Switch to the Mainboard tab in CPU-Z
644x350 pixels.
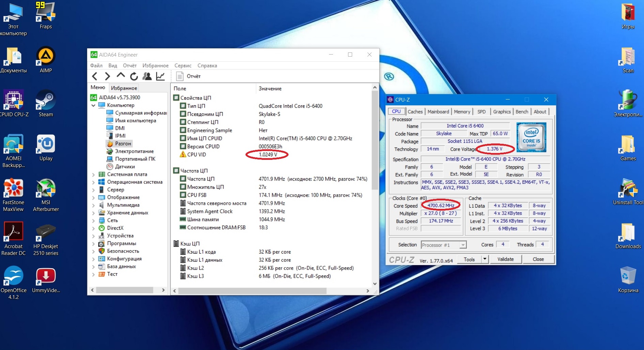438,112
